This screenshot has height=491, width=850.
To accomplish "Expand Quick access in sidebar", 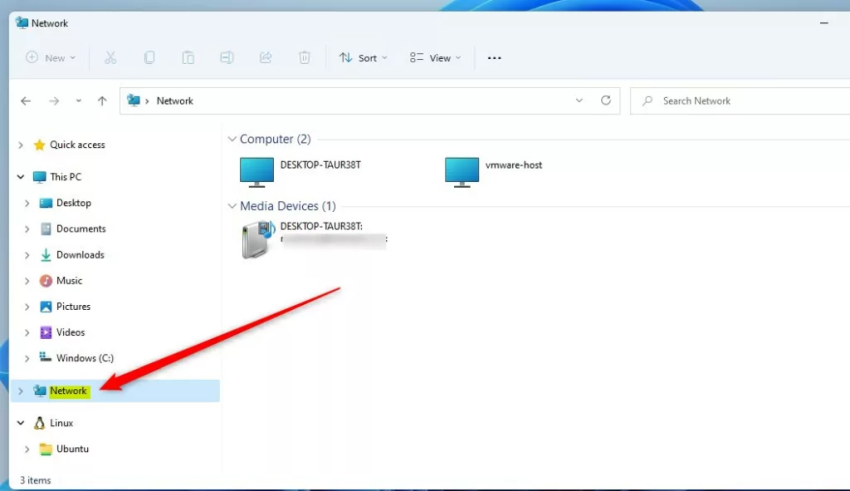I will coord(21,145).
